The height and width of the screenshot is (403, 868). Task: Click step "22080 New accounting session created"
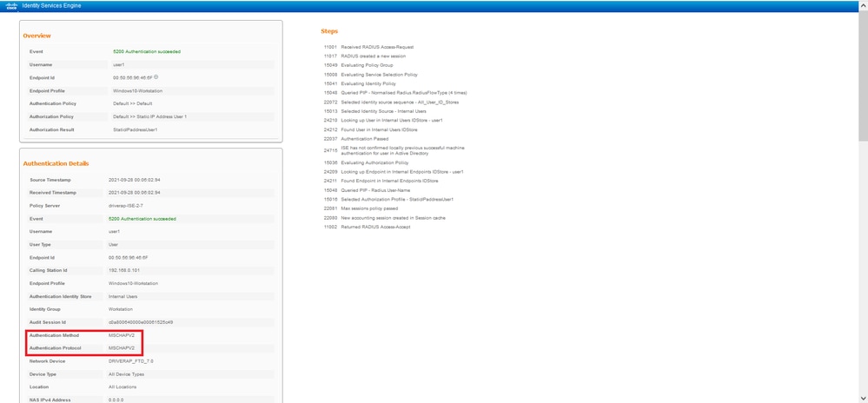(385, 217)
